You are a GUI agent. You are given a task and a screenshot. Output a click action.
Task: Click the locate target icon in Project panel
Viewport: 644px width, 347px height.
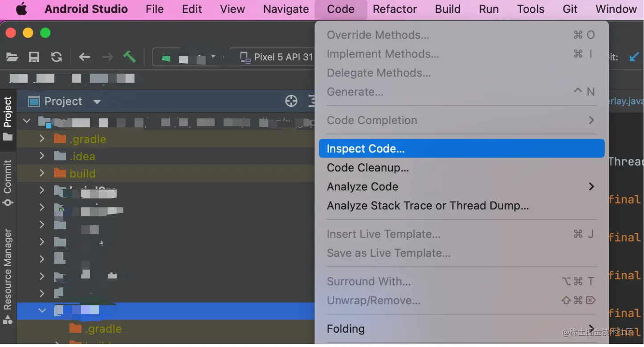(291, 101)
